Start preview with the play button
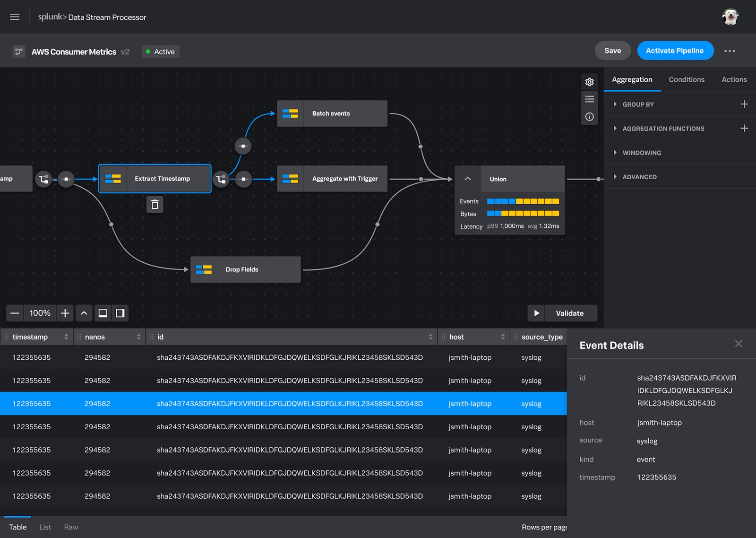 (536, 313)
